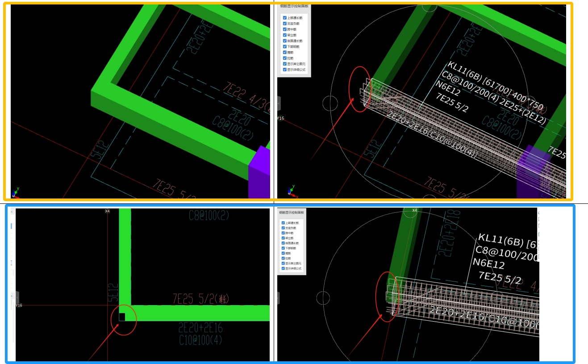This screenshot has height=364, width=588.
Task: Click the 2E20+2E16 annotation in the lower-left view
Action: (200, 328)
